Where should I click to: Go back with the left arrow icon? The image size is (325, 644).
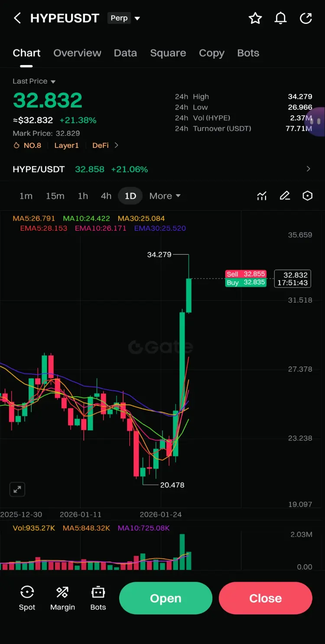(17, 18)
